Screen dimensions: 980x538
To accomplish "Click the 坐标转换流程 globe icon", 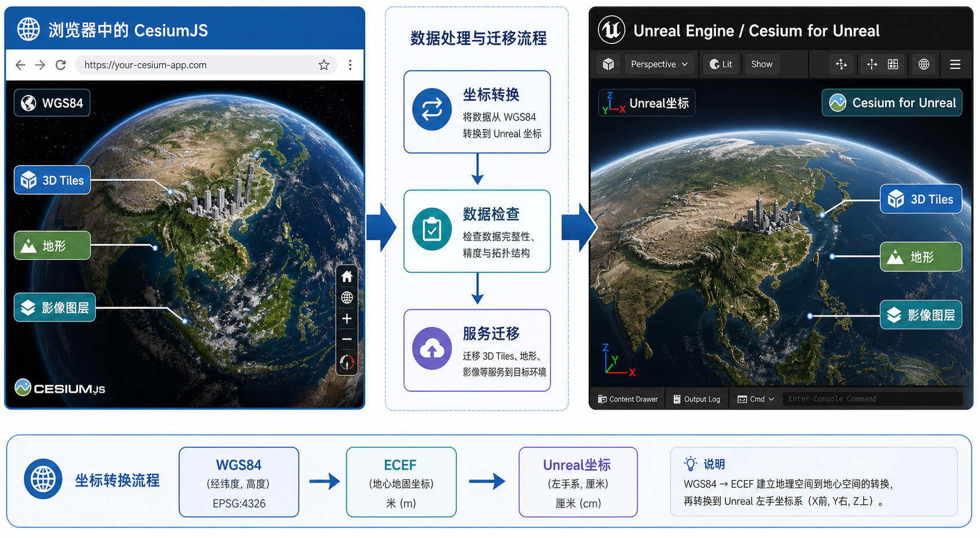I will [x=43, y=479].
